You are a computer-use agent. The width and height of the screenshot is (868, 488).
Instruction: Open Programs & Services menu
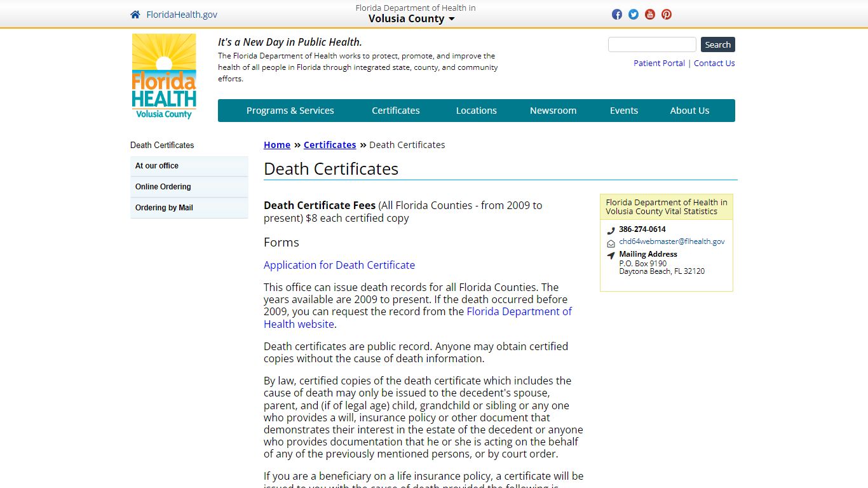290,111
